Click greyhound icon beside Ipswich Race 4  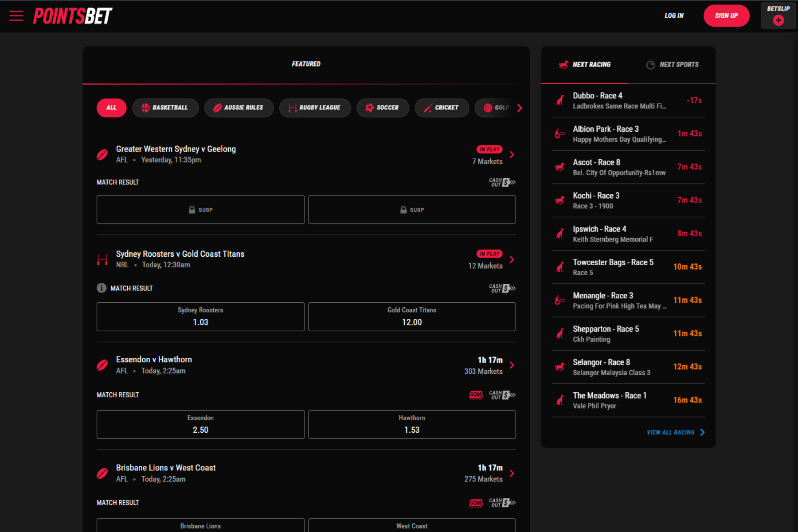point(560,234)
